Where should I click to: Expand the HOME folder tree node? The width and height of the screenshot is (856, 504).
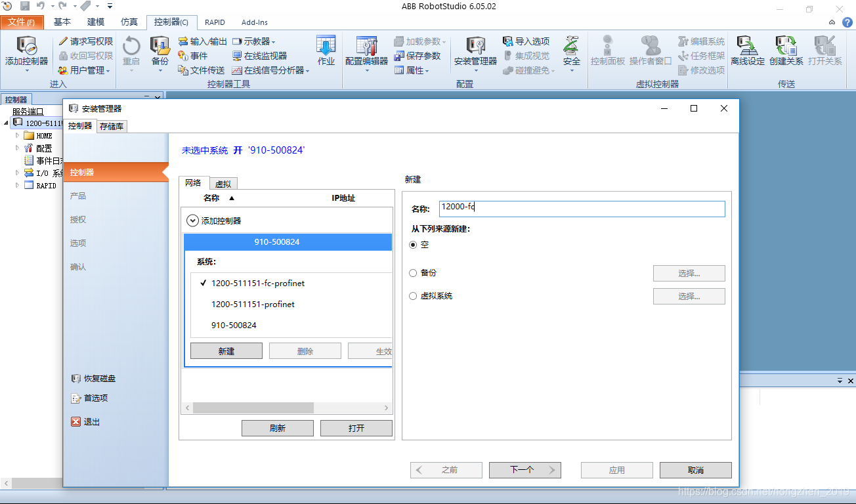[18, 136]
